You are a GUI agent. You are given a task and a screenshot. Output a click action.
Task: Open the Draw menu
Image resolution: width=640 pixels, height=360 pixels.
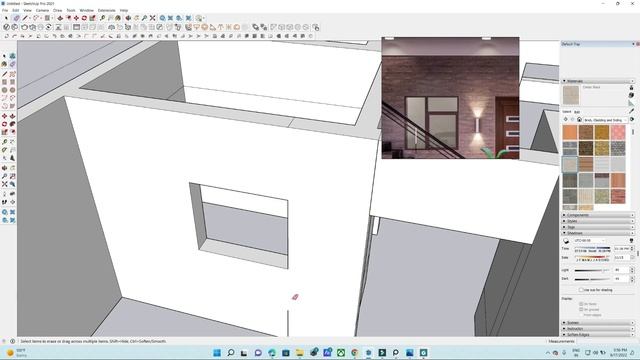(x=58, y=10)
